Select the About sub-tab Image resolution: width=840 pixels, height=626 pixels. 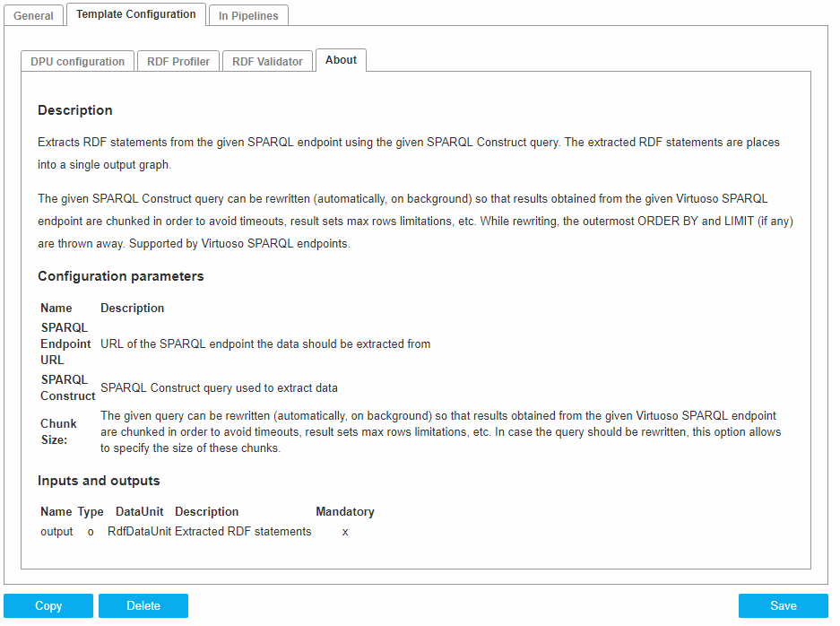coord(341,60)
